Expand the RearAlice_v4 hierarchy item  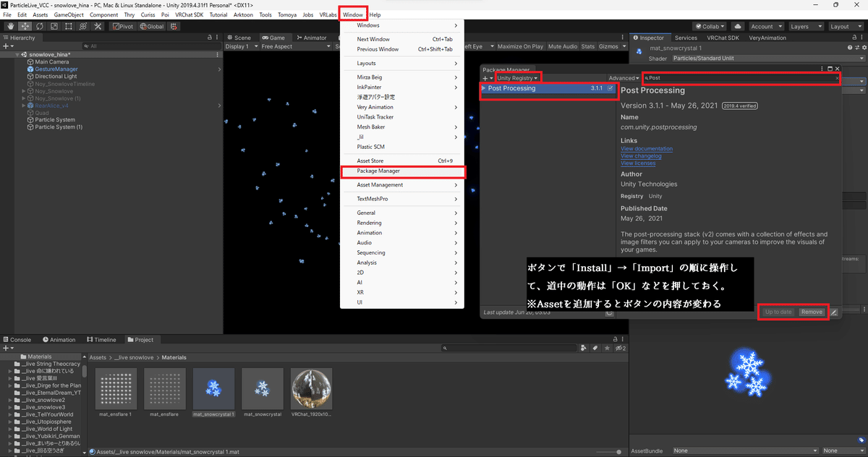24,106
